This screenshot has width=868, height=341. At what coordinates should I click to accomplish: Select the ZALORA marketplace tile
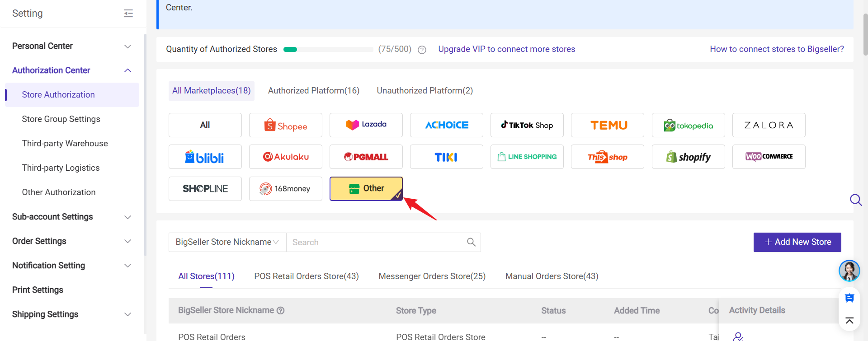click(769, 125)
